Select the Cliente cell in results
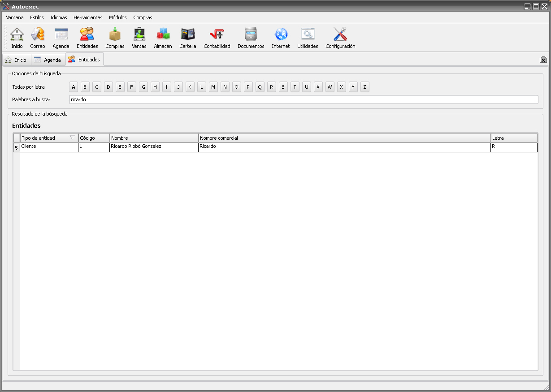Viewport: 551px width, 392px height. pyautogui.click(x=49, y=147)
